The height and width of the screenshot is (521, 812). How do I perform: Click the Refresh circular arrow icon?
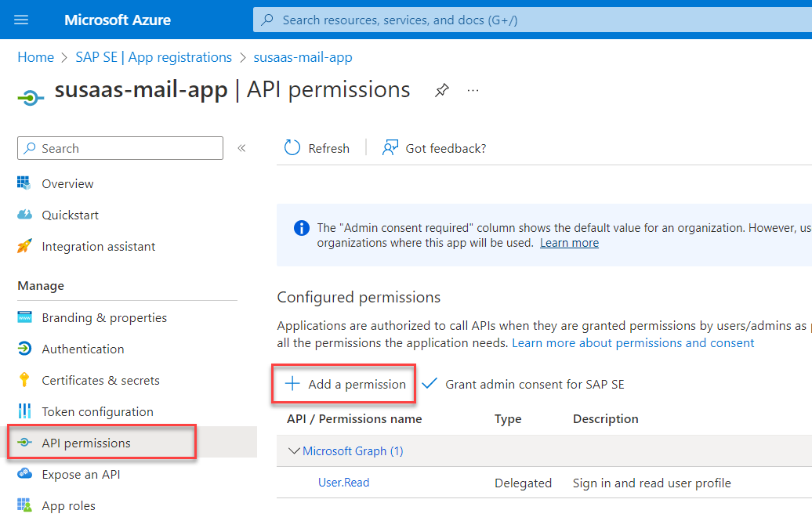(292, 147)
